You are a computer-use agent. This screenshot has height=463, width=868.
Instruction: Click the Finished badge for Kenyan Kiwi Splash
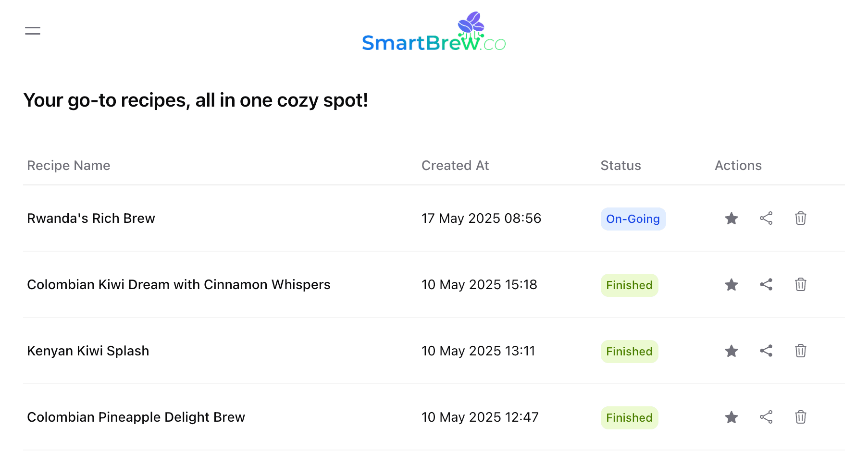click(629, 352)
